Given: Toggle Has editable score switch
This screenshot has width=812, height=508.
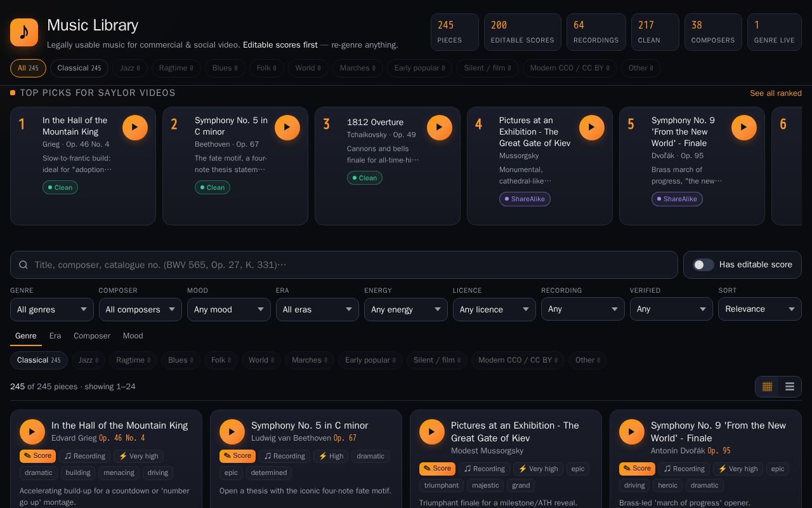Looking at the screenshot, I should pyautogui.click(x=703, y=265).
